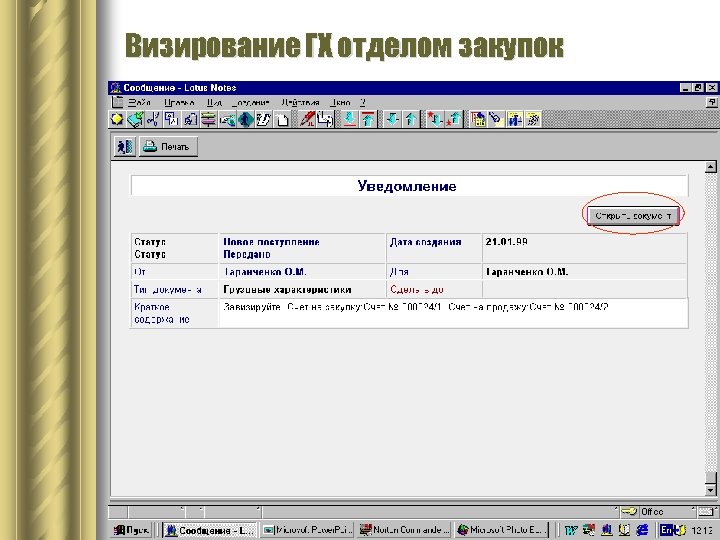Click the red pen toolbar icon
This screenshot has height=540, width=720.
pos(307,119)
